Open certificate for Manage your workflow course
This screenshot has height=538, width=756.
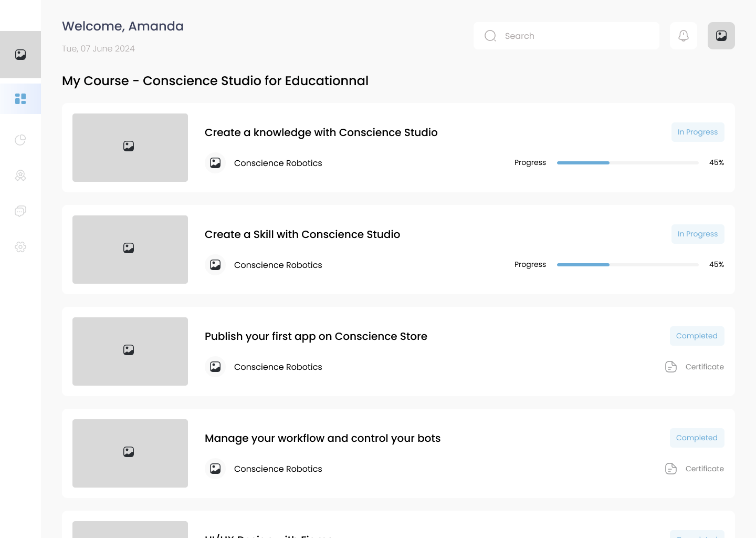[x=695, y=469]
